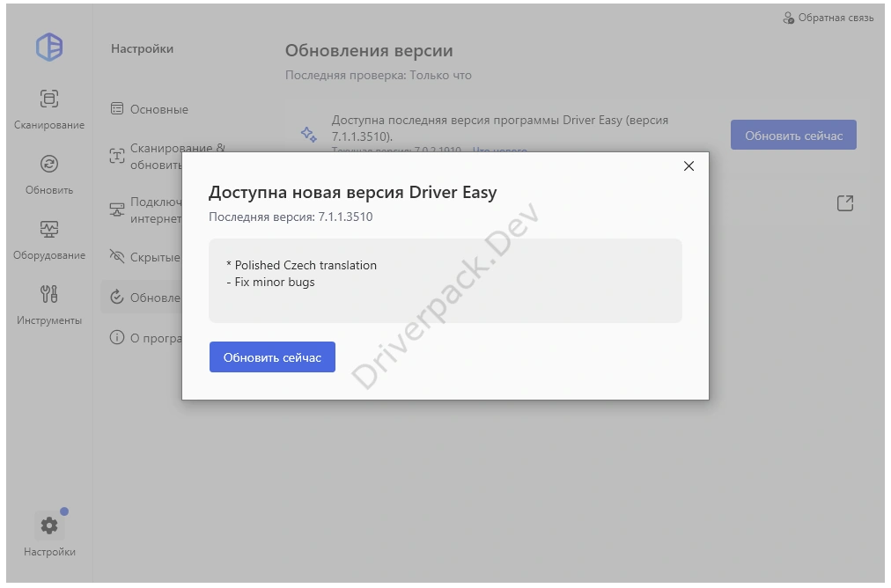Click 'Доступна новая версия Driver Easy' heading
Image resolution: width=891 pixels, height=588 pixels.
click(352, 193)
